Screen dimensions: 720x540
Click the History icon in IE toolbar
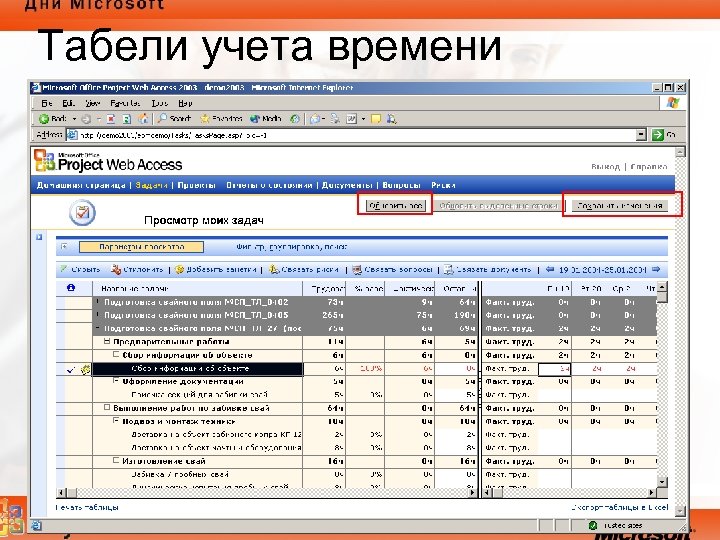(x=295, y=119)
